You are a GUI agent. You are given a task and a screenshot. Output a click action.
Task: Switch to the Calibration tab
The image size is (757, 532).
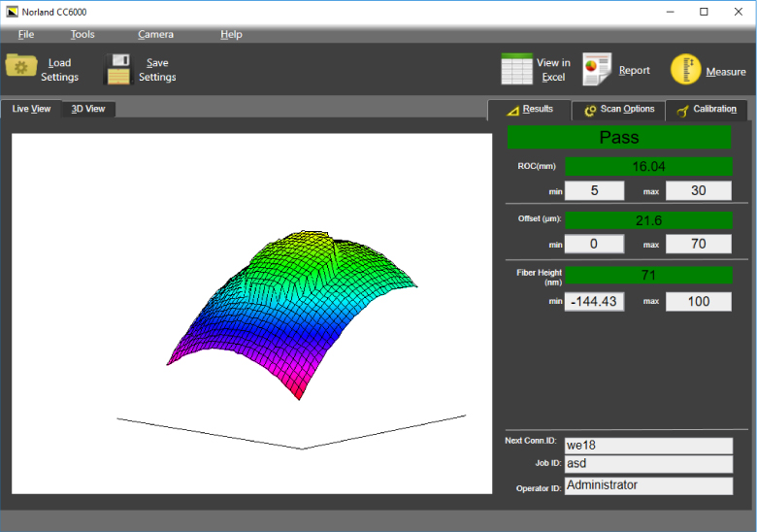click(708, 109)
